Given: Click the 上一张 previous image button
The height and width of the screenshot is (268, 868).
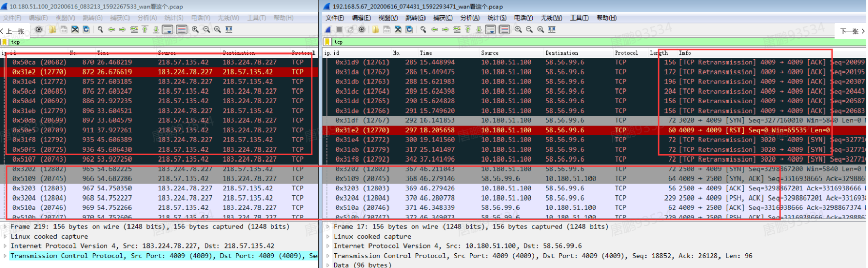Looking at the screenshot, I should point(13,32).
